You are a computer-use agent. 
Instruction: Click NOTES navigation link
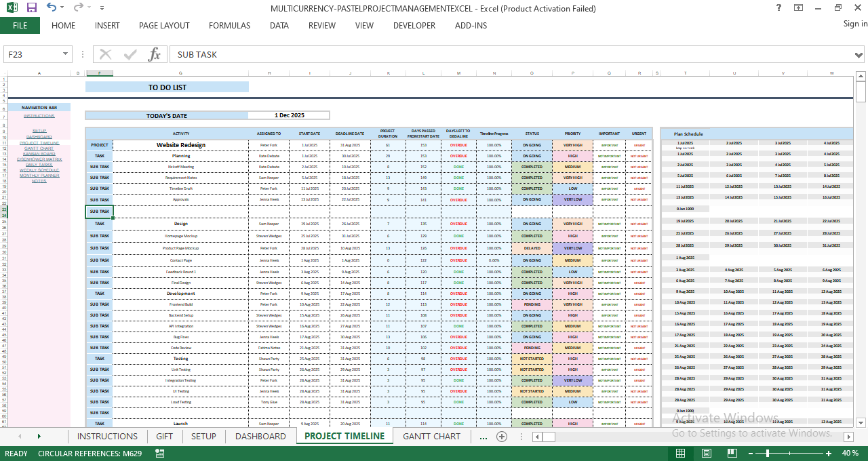tap(39, 181)
